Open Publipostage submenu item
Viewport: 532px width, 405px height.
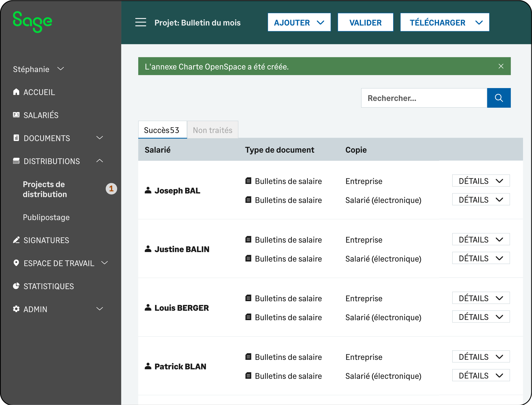(46, 217)
